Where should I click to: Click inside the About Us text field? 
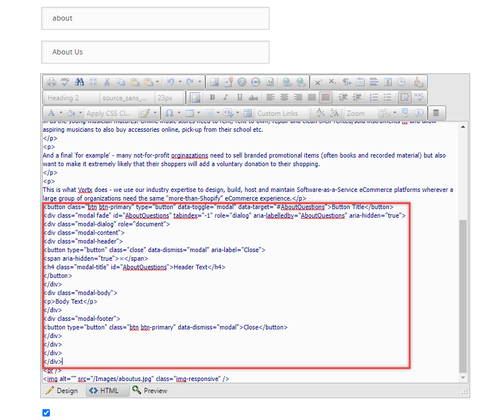tap(155, 52)
